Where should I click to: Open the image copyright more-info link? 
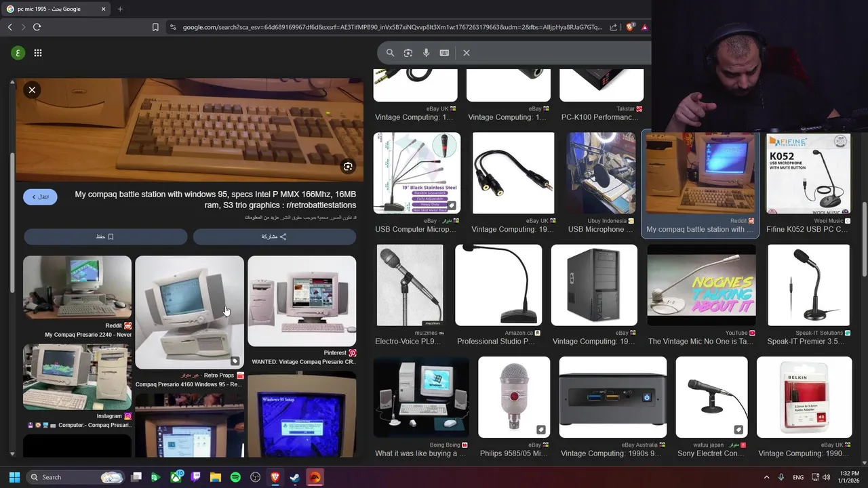[262, 218]
